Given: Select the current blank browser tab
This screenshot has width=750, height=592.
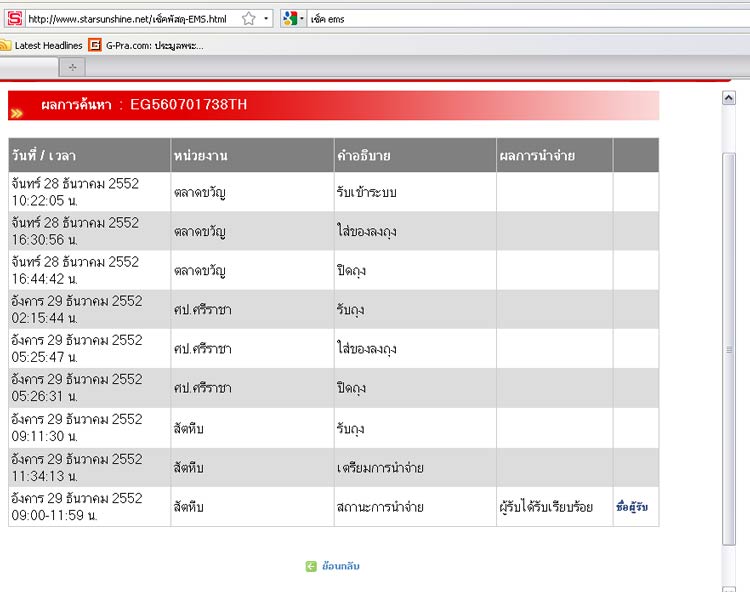Looking at the screenshot, I should pyautogui.click(x=28, y=67).
